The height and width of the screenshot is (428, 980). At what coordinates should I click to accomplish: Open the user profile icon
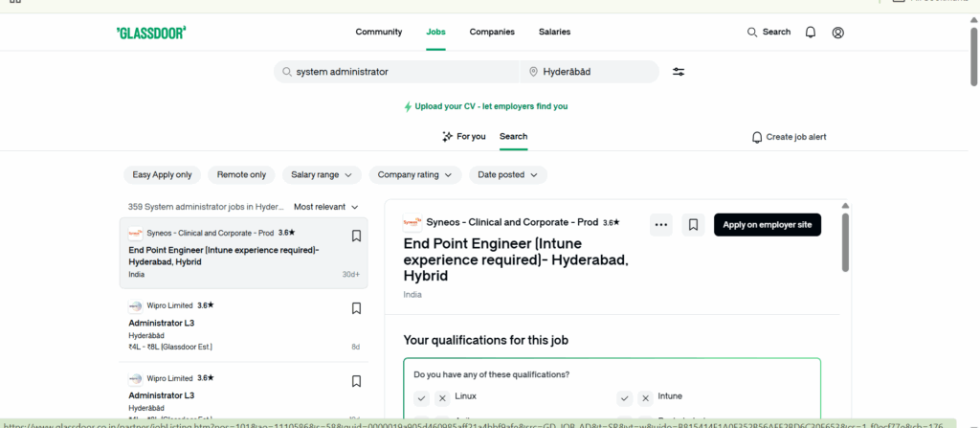coord(838,33)
